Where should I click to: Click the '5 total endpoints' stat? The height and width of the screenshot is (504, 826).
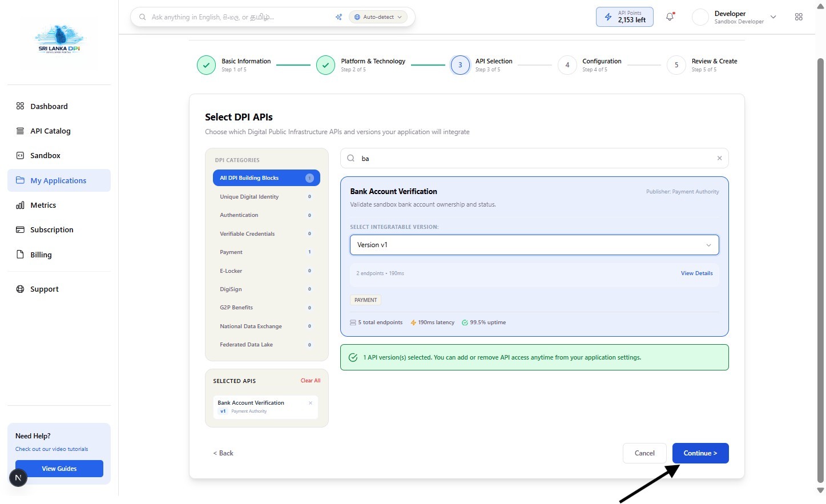376,322
